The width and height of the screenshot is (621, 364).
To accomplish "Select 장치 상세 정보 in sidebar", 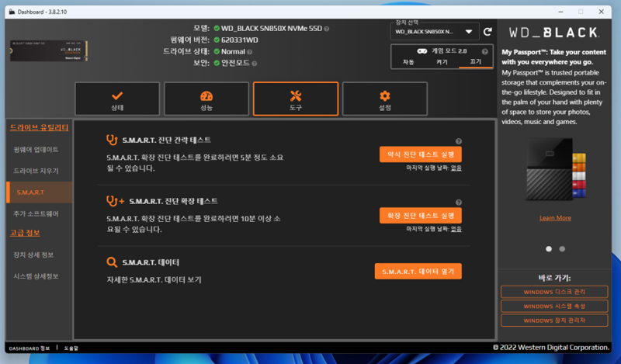I will click(x=33, y=255).
